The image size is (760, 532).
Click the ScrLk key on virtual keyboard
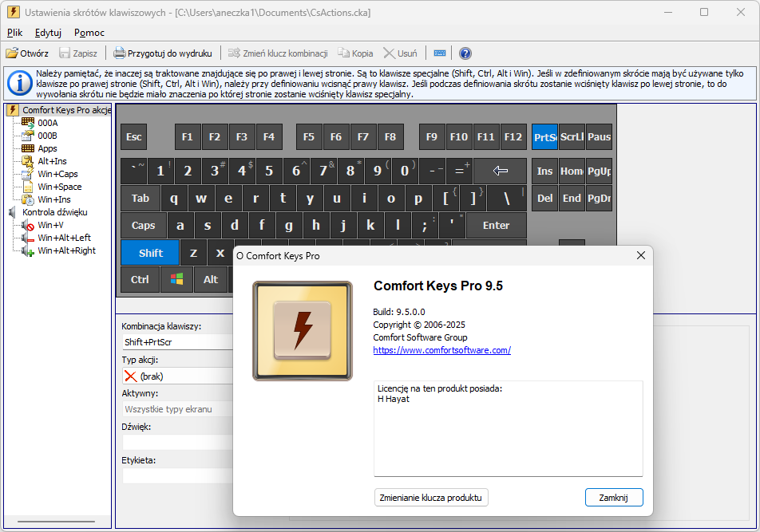(x=572, y=137)
